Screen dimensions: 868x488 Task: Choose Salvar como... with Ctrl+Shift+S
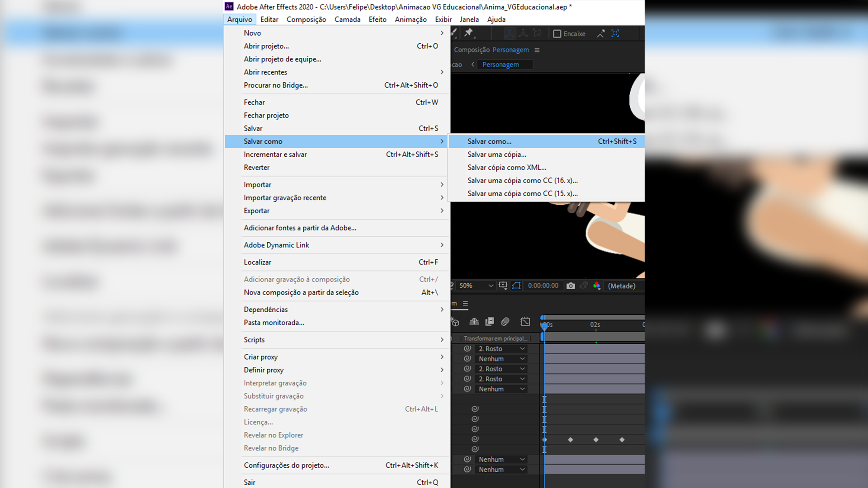547,141
